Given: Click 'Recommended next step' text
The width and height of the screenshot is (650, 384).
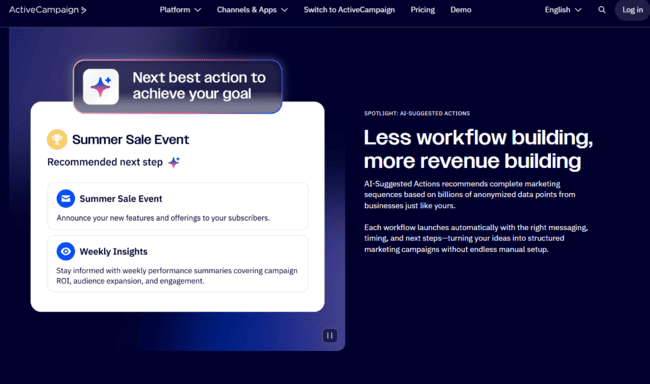Looking at the screenshot, I should tap(105, 162).
